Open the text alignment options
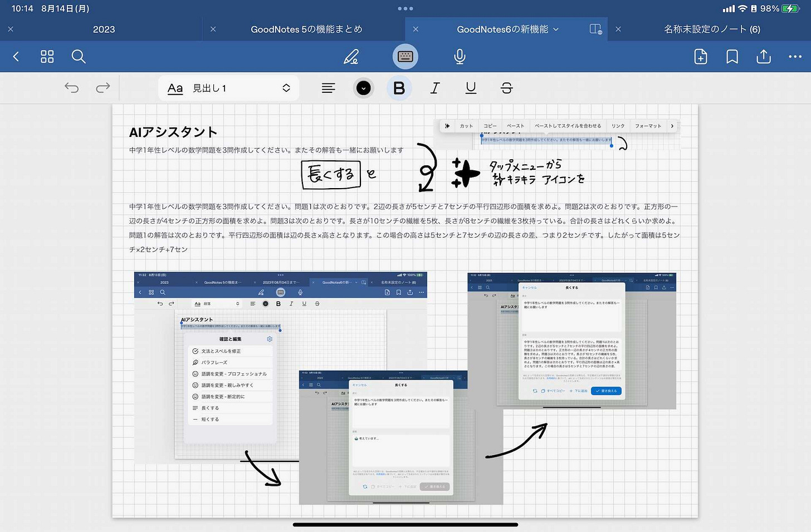811x532 pixels. click(329, 88)
